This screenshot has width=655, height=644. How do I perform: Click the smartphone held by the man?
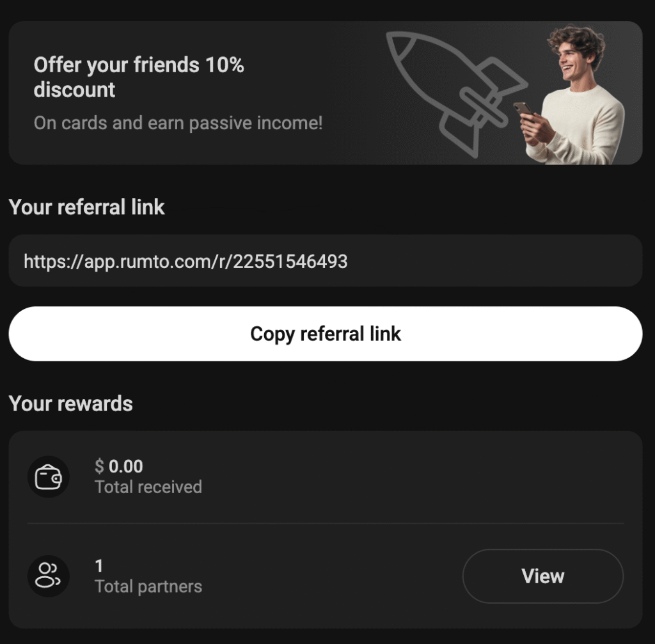tap(525, 109)
